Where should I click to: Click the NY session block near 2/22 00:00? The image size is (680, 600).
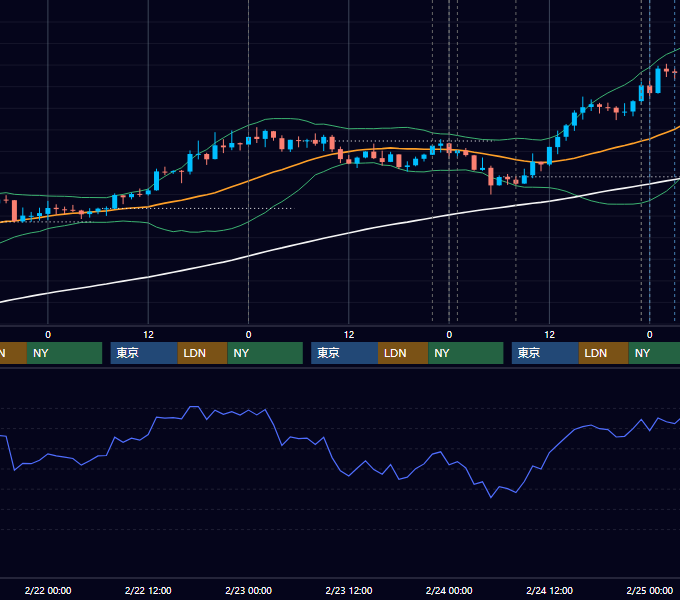[x=64, y=353]
